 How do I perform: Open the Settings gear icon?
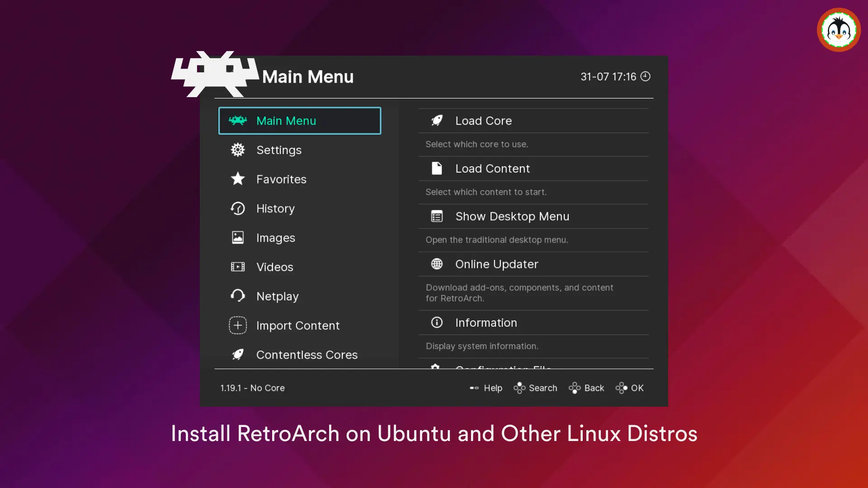point(237,150)
